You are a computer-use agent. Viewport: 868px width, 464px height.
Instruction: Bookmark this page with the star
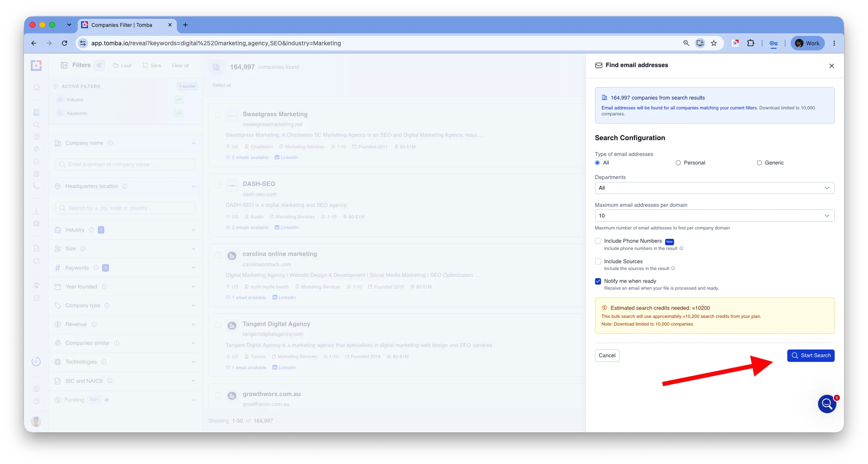pos(713,43)
